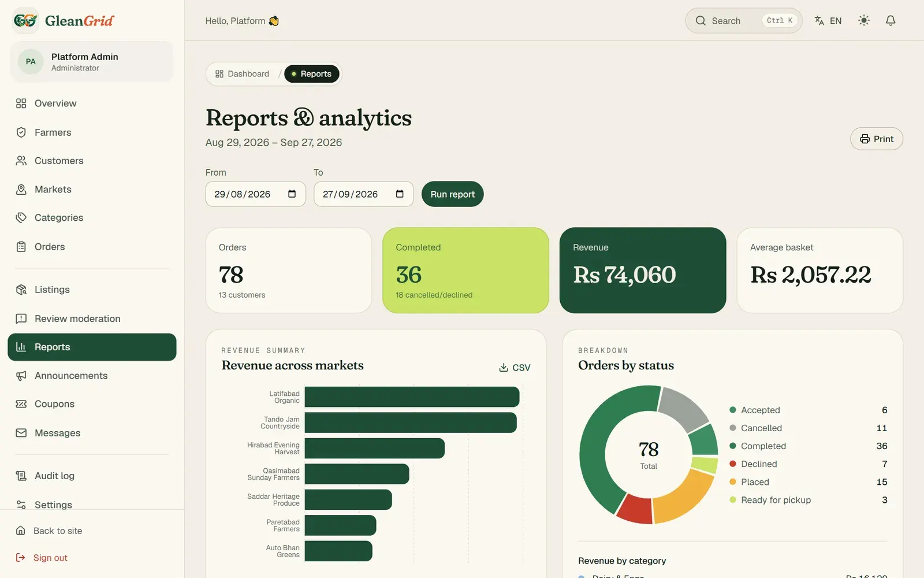Open Platform Admin profile card
Screen dimensions: 924x578
[x=92, y=62]
